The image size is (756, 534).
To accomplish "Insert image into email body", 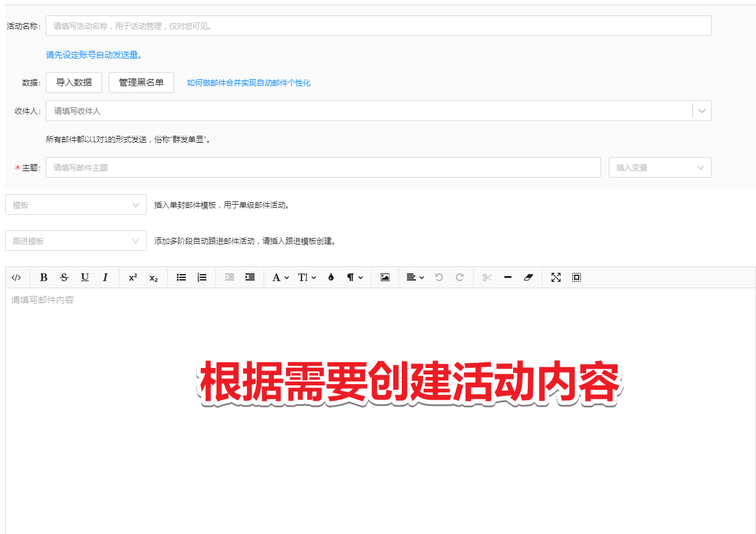I will (x=384, y=277).
